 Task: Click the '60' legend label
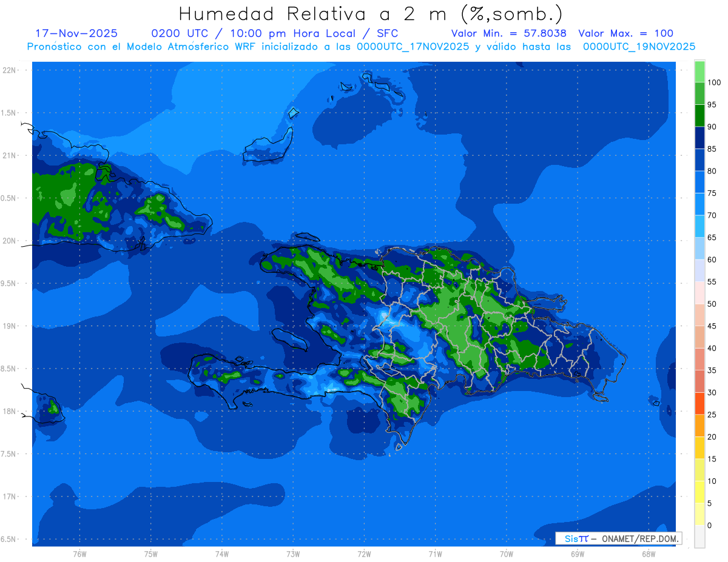tap(712, 259)
